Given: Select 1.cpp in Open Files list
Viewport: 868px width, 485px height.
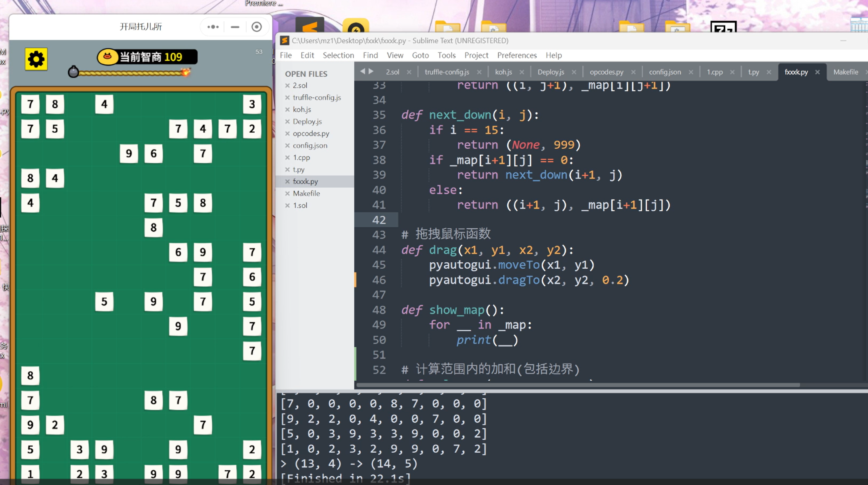Looking at the screenshot, I should pos(301,158).
